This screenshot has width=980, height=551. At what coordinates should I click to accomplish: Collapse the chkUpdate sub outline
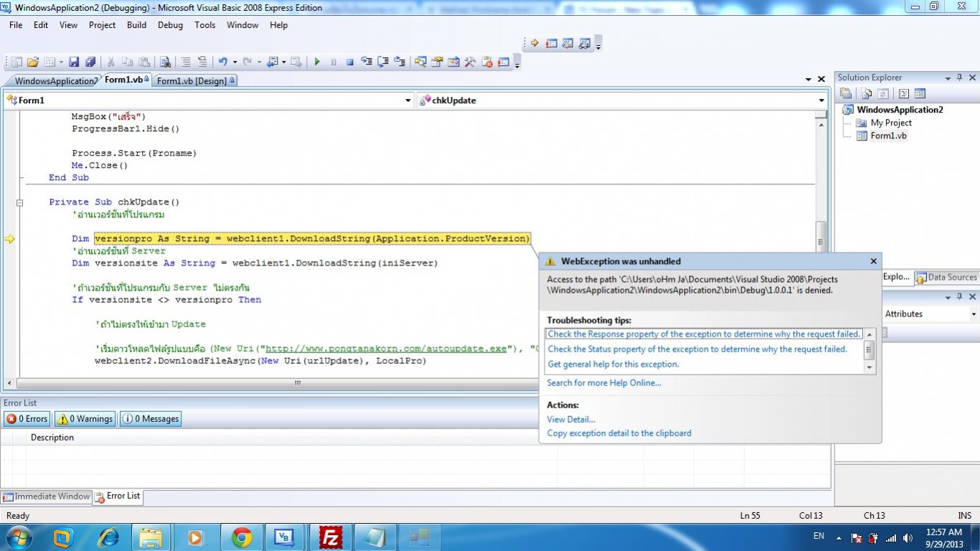pyautogui.click(x=19, y=202)
